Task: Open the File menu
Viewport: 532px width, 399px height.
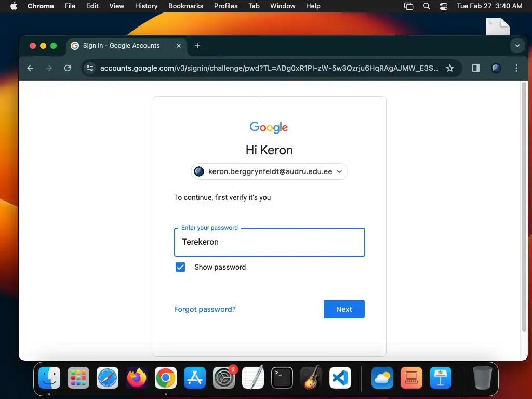Action: [70, 6]
